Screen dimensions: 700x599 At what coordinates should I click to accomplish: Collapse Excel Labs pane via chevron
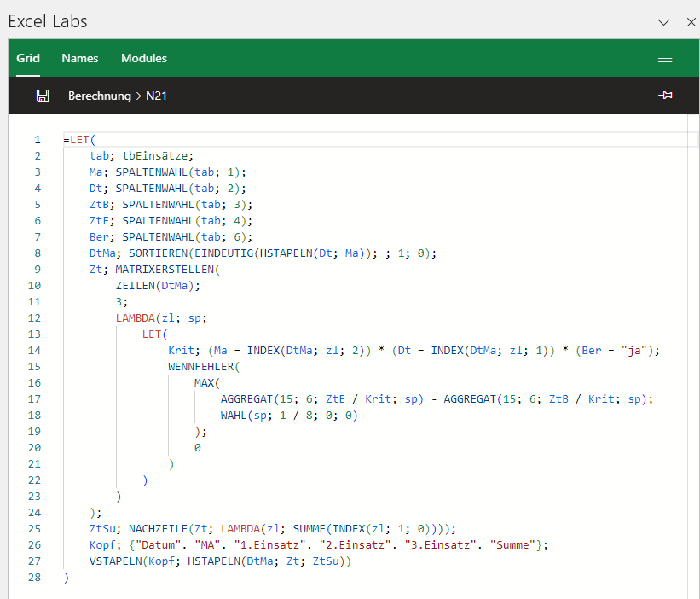pos(663,22)
